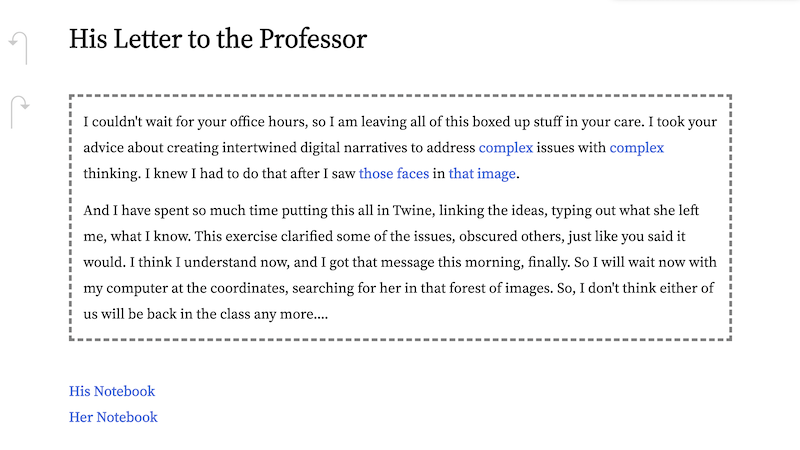Viewport: 800px width, 450px height.
Task: Open the Her Notebook link
Action: tap(113, 417)
